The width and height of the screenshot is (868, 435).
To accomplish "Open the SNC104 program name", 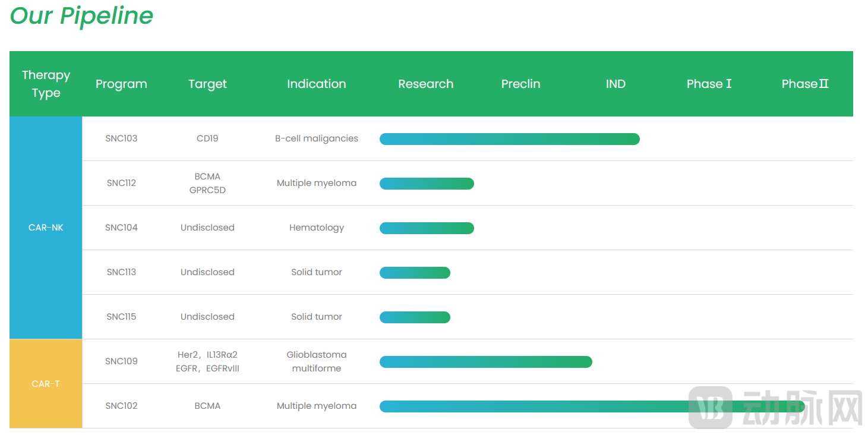I will pos(121,228).
